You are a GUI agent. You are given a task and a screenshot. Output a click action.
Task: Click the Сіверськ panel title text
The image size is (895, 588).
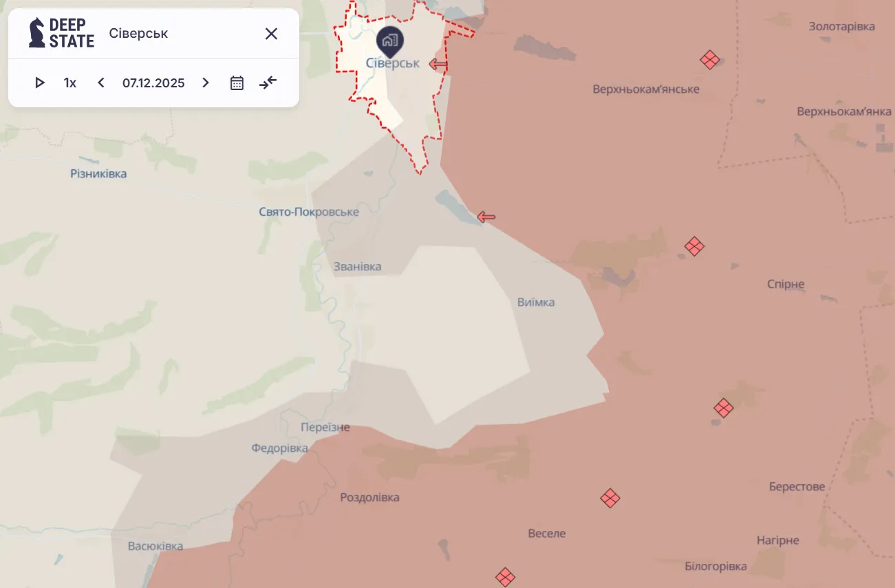coord(138,34)
